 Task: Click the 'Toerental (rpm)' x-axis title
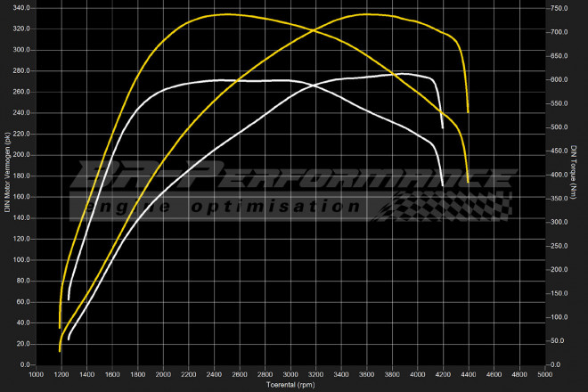pyautogui.click(x=290, y=385)
